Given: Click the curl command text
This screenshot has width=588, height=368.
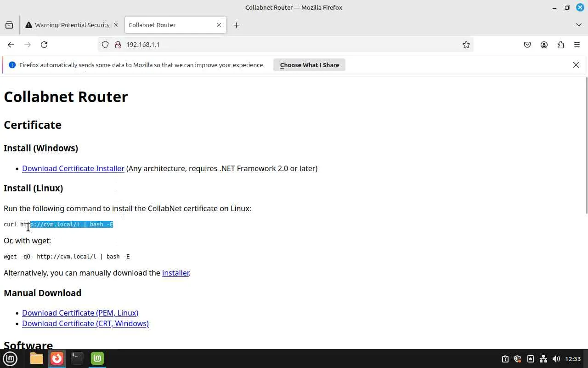Looking at the screenshot, I should [x=58, y=224].
